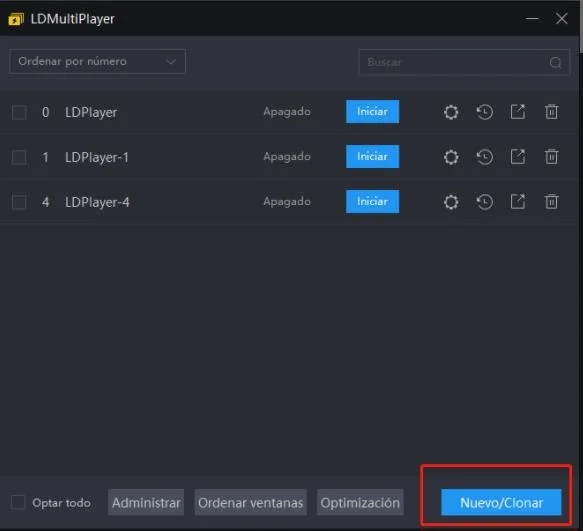Screen dimensions: 583x531
Task: Delete LDPlayer-4 with its trash icon
Action: tap(551, 202)
